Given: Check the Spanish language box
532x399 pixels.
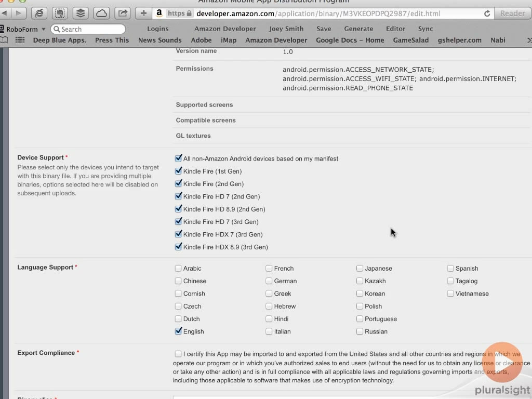Looking at the screenshot, I should coord(450,269).
